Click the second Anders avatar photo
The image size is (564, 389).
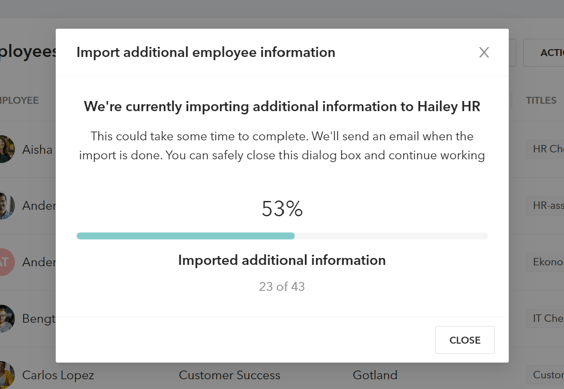pos(6,205)
